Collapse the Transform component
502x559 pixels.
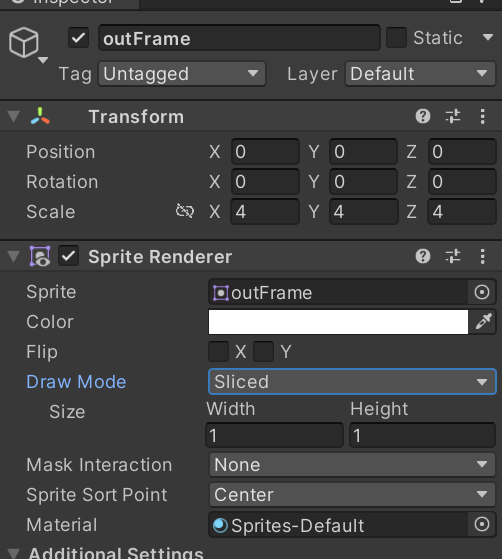point(14,117)
